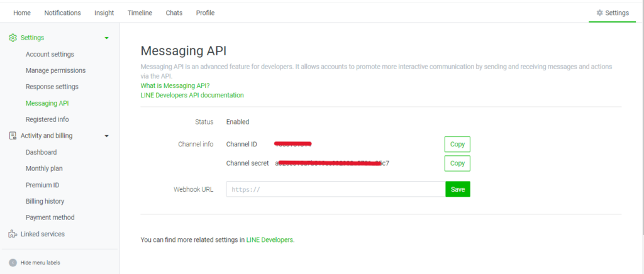
Task: Open Payment method
Action: point(50,217)
